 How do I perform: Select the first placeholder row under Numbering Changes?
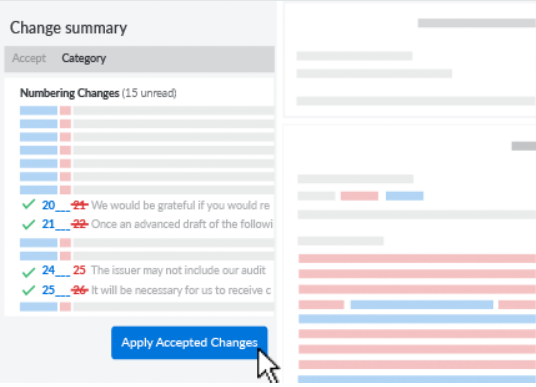pyautogui.click(x=147, y=110)
